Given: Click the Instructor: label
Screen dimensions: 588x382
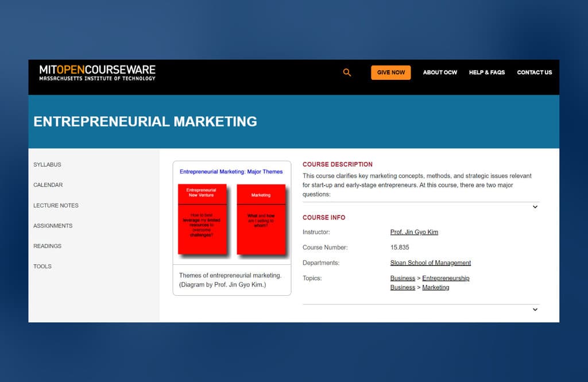Looking at the screenshot, I should (x=316, y=232).
